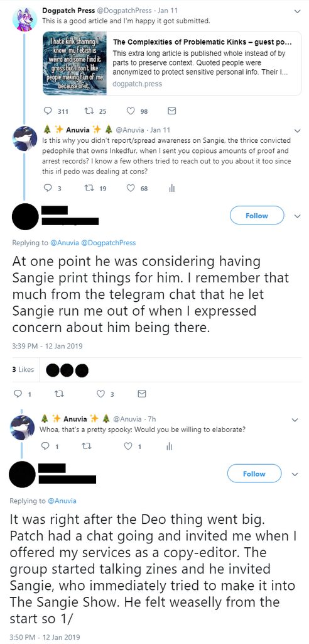Open the @DogpatchPress mention in Replying to
The width and height of the screenshot is (309, 644).
(108, 243)
